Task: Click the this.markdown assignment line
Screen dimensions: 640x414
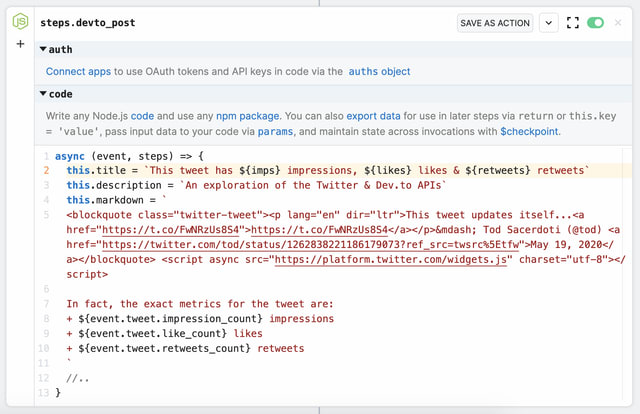Action: click(x=117, y=200)
